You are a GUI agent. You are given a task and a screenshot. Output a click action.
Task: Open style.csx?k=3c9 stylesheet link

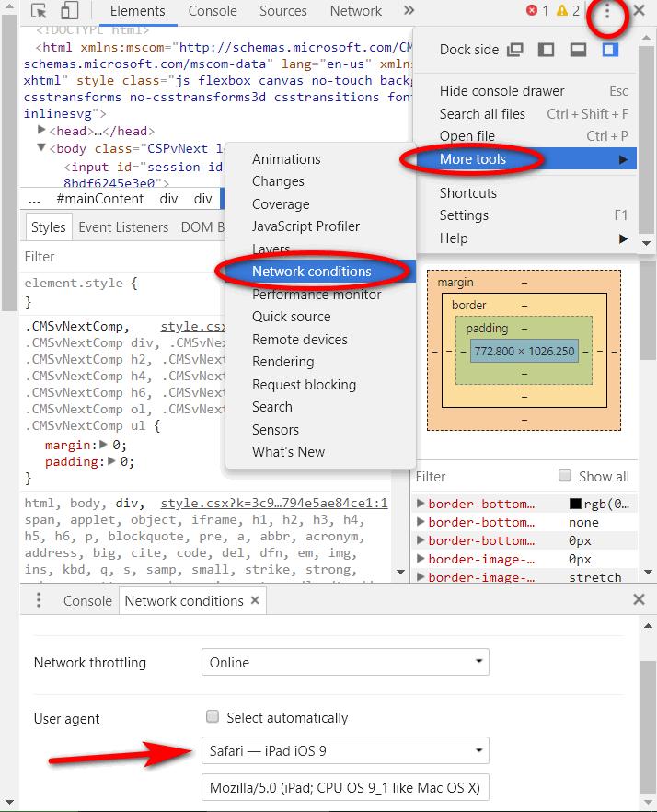tap(274, 504)
